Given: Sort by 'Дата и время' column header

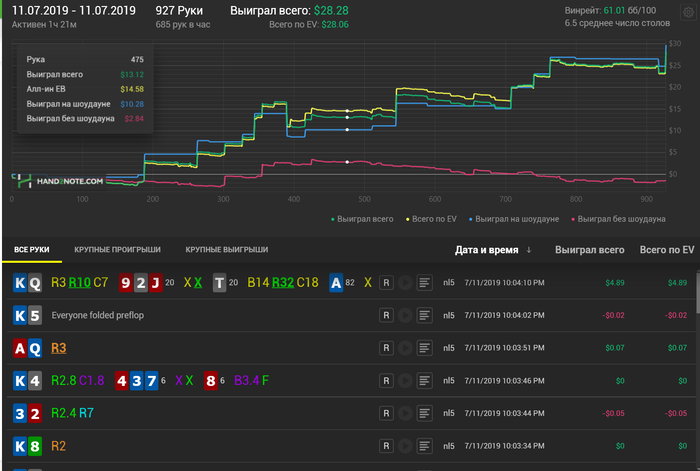Looking at the screenshot, I should click(x=493, y=249).
